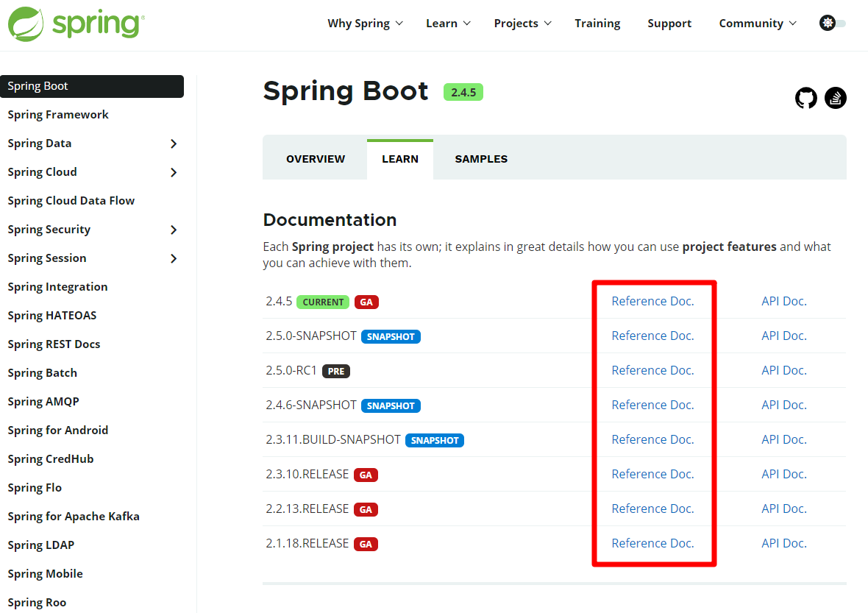
Task: Open API Doc. for 2.3.10.RELEASE
Action: pyautogui.click(x=784, y=475)
